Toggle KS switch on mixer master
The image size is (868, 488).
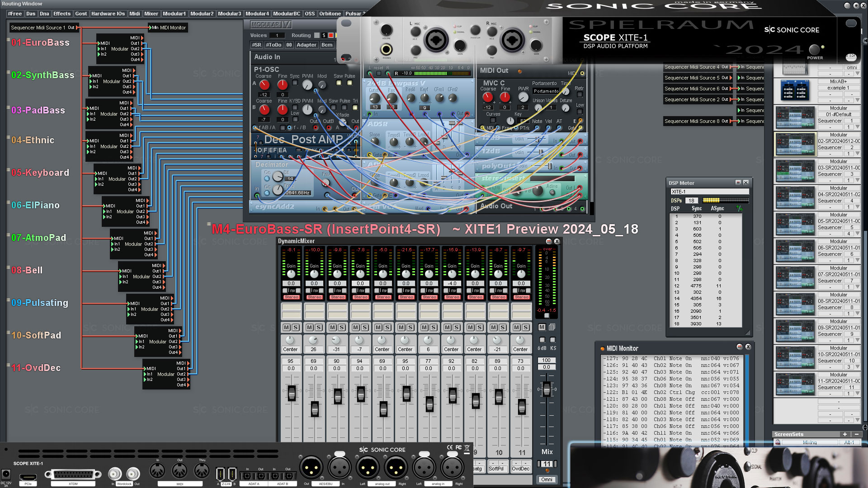click(x=552, y=340)
